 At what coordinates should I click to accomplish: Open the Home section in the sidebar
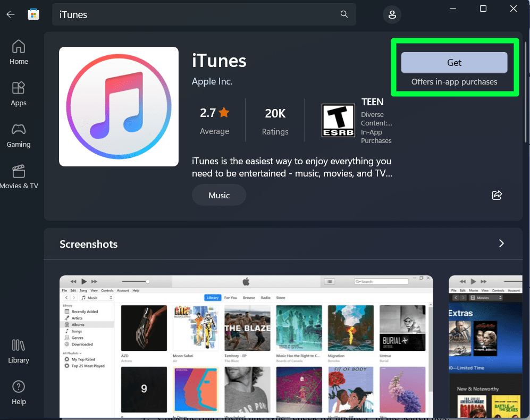click(x=19, y=52)
